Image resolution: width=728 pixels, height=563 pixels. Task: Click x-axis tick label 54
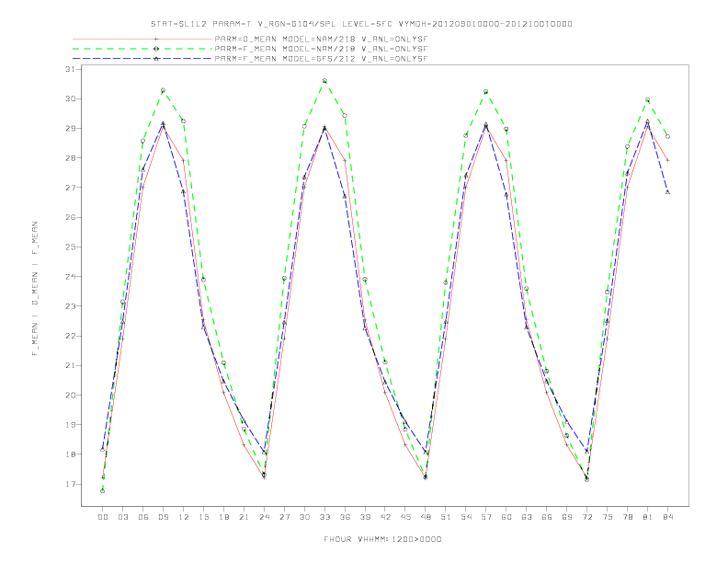click(466, 517)
